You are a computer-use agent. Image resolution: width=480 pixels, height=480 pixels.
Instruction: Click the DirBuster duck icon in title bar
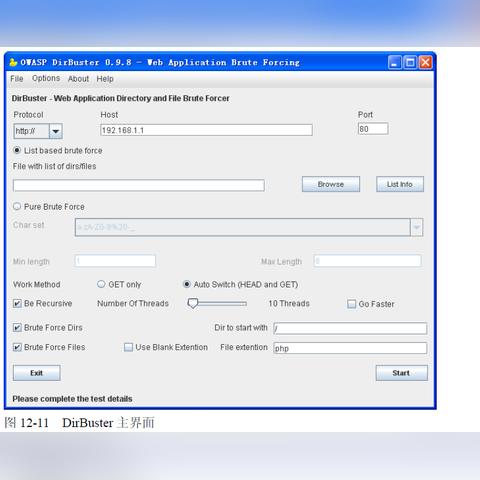point(13,62)
